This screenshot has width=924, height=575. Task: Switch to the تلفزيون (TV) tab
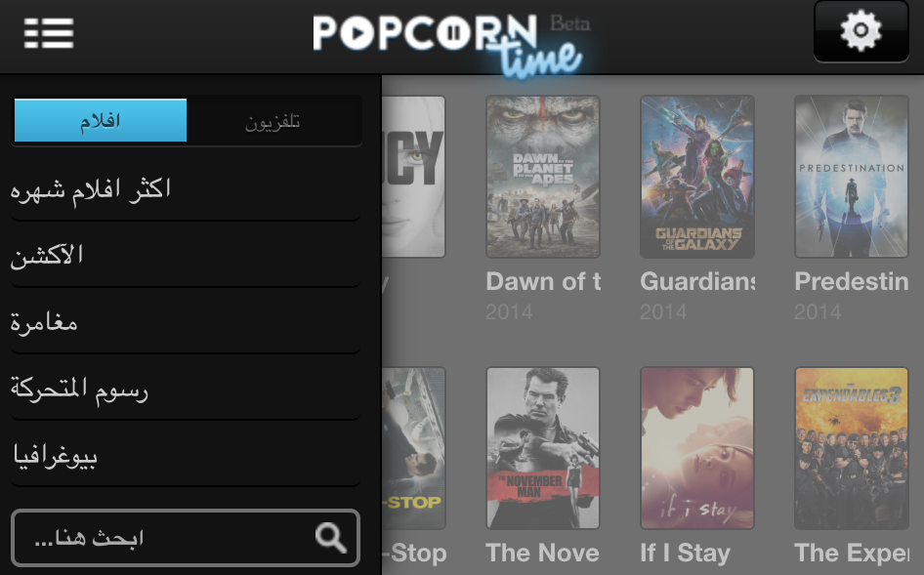click(273, 121)
